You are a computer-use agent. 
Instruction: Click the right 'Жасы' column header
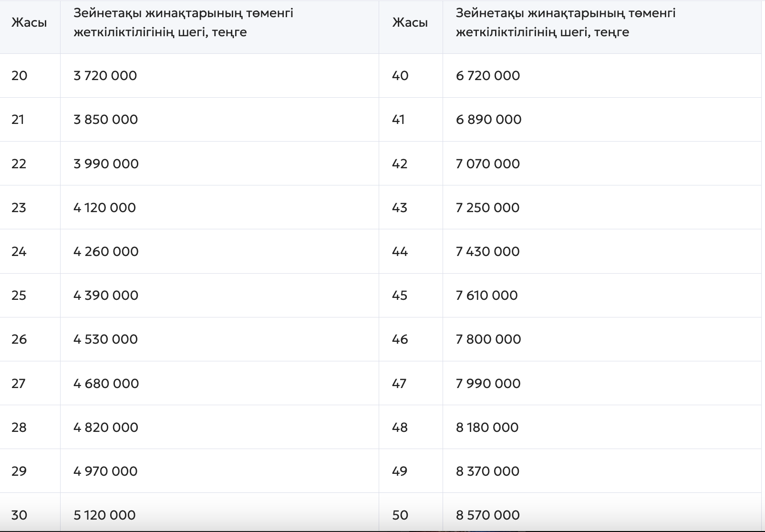click(410, 23)
